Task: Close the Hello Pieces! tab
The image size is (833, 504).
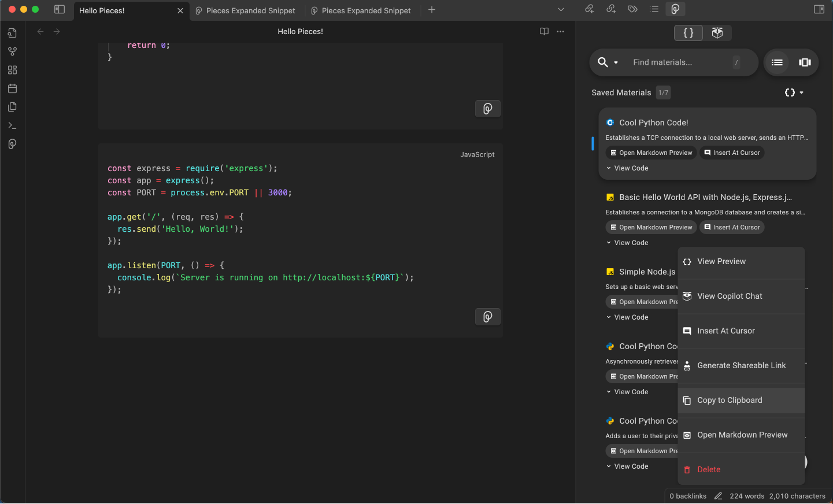Action: [x=180, y=10]
